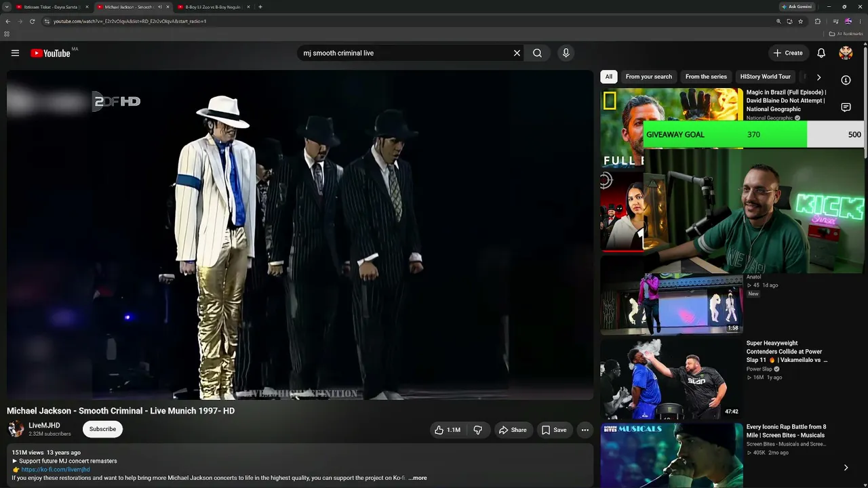The image size is (868, 488).
Task: Open Ask Gemini
Action: point(797,7)
